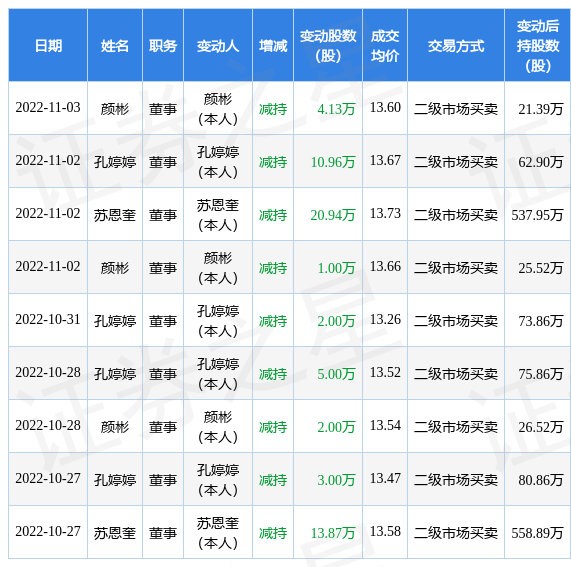This screenshot has height=567, width=571.
Task: Click the 增减 column header
Action: [273, 46]
